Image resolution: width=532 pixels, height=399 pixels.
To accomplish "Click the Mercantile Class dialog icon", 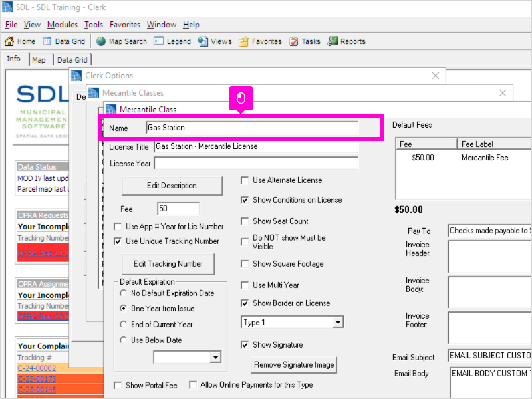I will [x=111, y=110].
